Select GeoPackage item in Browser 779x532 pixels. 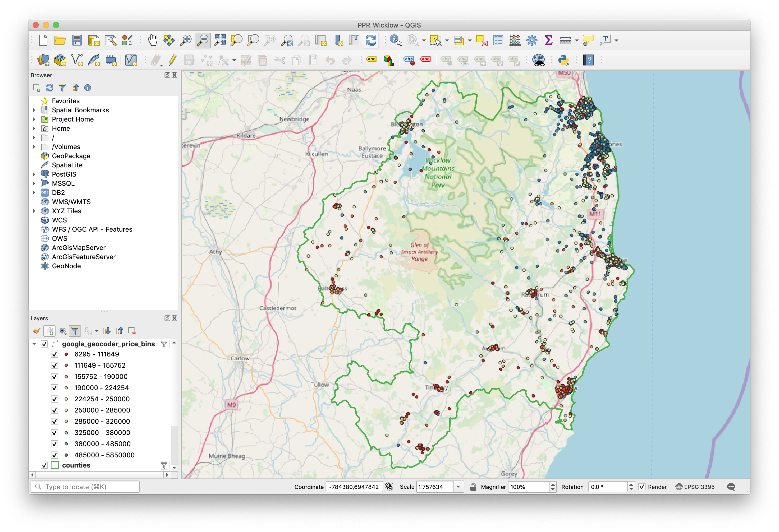pyautogui.click(x=71, y=156)
